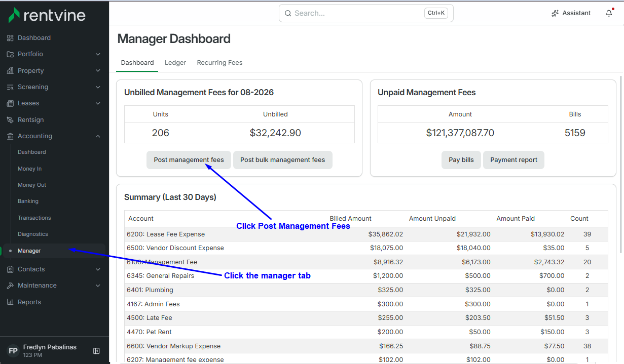
Task: Select Money In under Accounting
Action: point(30,169)
